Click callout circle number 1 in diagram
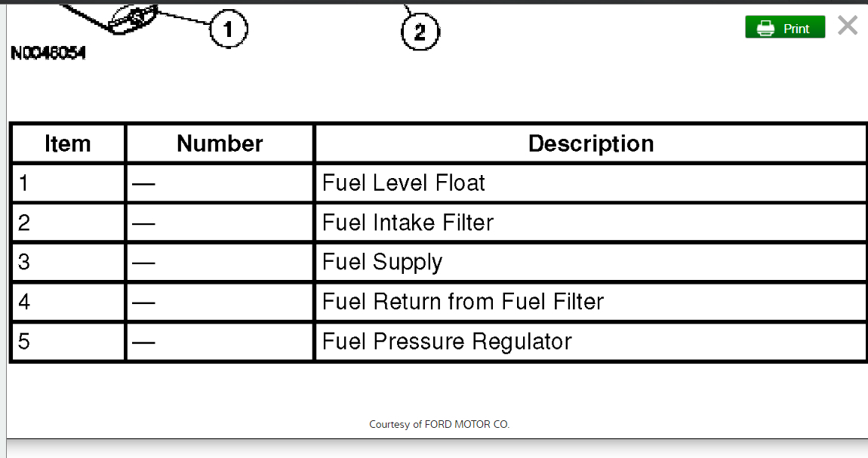The height and width of the screenshot is (458, 868). tap(228, 29)
